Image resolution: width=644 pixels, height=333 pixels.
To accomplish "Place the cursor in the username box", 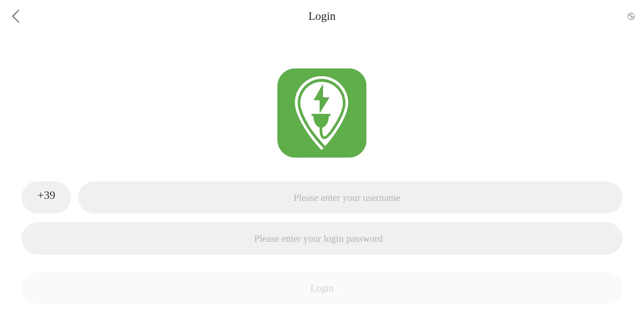I will pos(350,198).
